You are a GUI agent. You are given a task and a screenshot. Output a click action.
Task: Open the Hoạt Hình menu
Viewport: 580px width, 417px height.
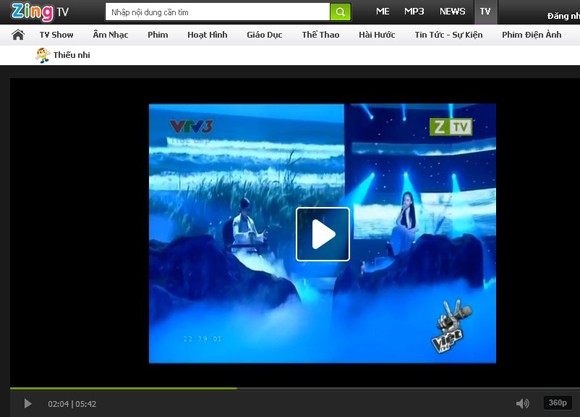click(x=207, y=35)
